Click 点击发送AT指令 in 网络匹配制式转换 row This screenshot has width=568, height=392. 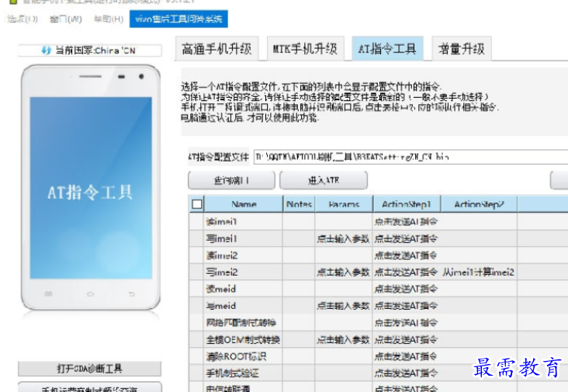click(406, 322)
